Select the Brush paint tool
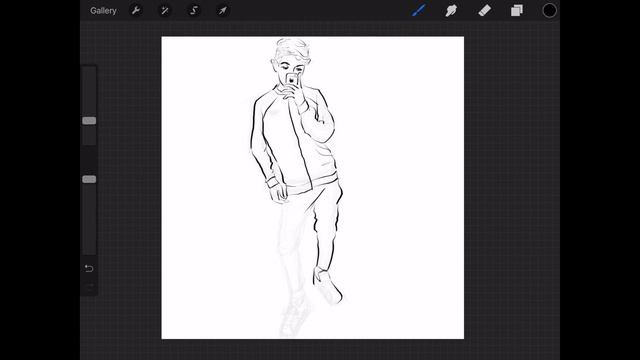Image resolution: width=640 pixels, height=360 pixels. pos(419,10)
